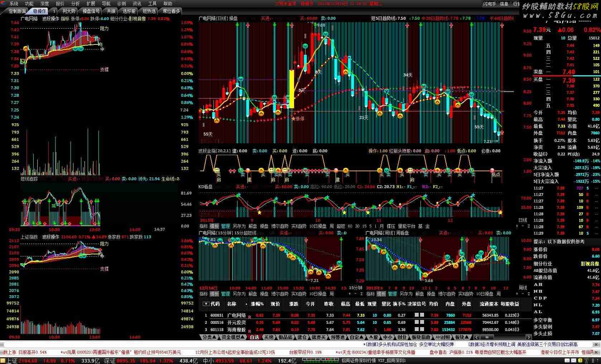Switch to the 预警池 list tab
The image size is (601, 364).
pos(338,337)
